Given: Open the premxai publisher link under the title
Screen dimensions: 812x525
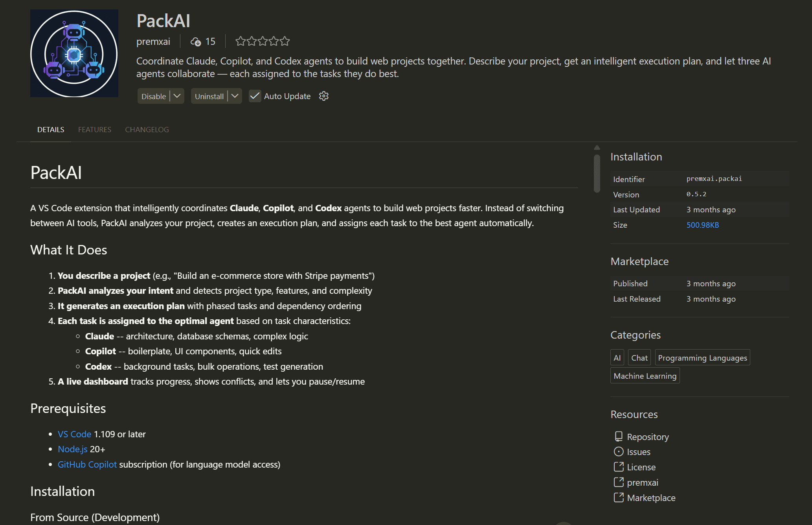Looking at the screenshot, I should click(153, 41).
